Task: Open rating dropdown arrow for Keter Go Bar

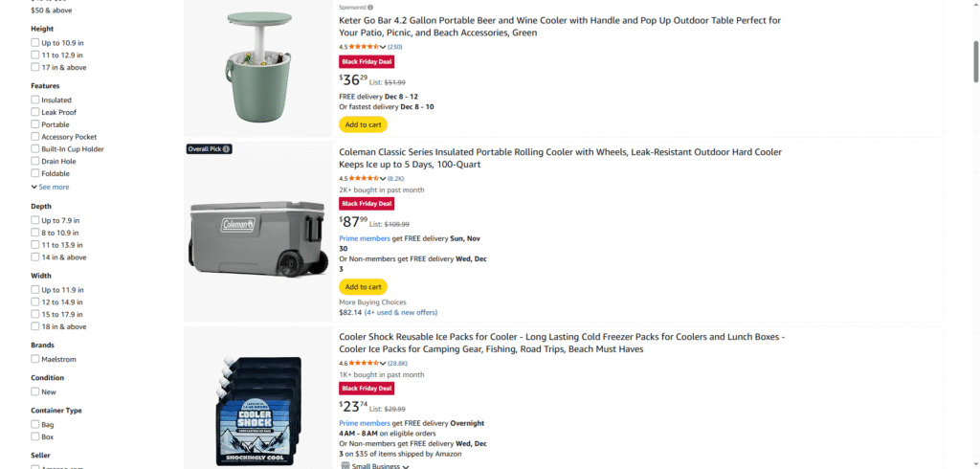Action: tap(383, 47)
